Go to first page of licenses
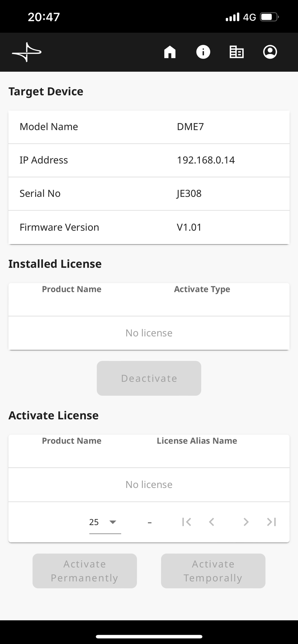 pyautogui.click(x=186, y=522)
